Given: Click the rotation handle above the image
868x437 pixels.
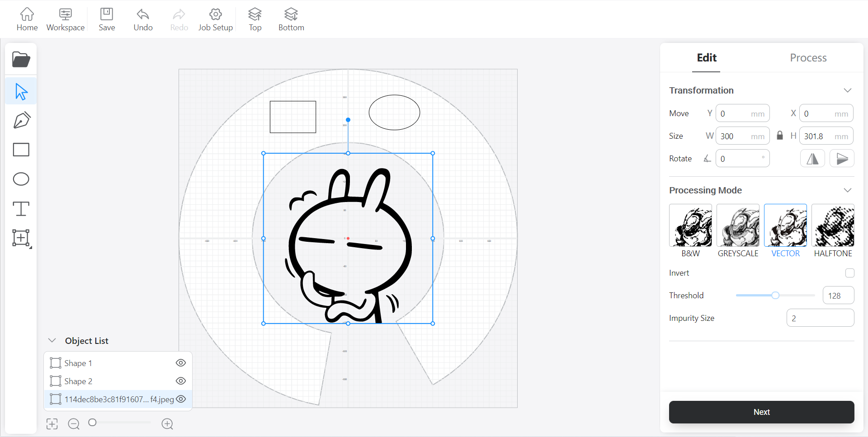Looking at the screenshot, I should 348,120.
